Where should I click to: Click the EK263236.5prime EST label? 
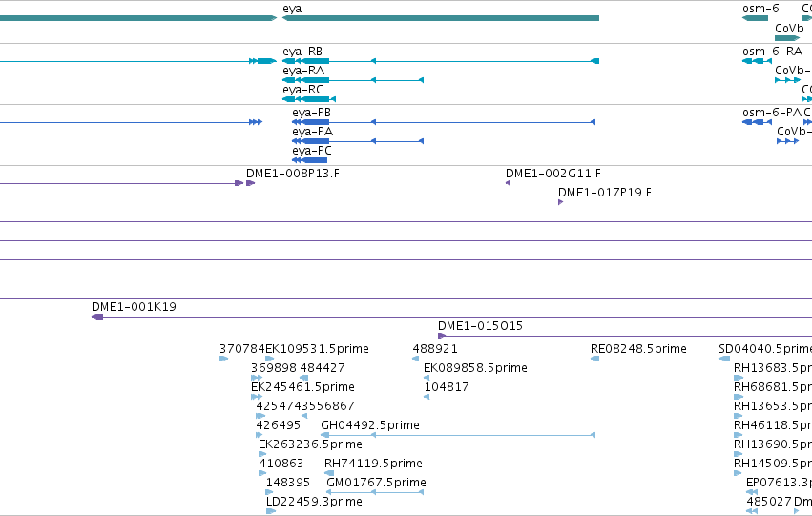(310, 444)
